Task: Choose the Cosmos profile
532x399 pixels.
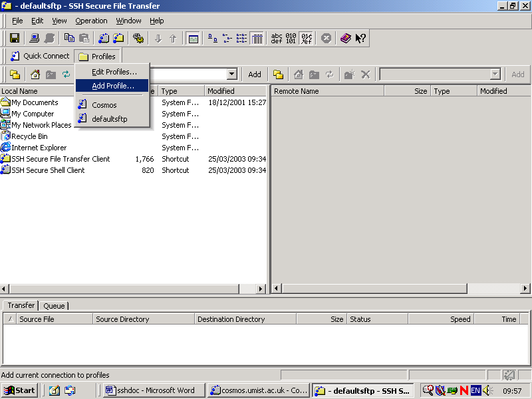Action: click(x=104, y=105)
